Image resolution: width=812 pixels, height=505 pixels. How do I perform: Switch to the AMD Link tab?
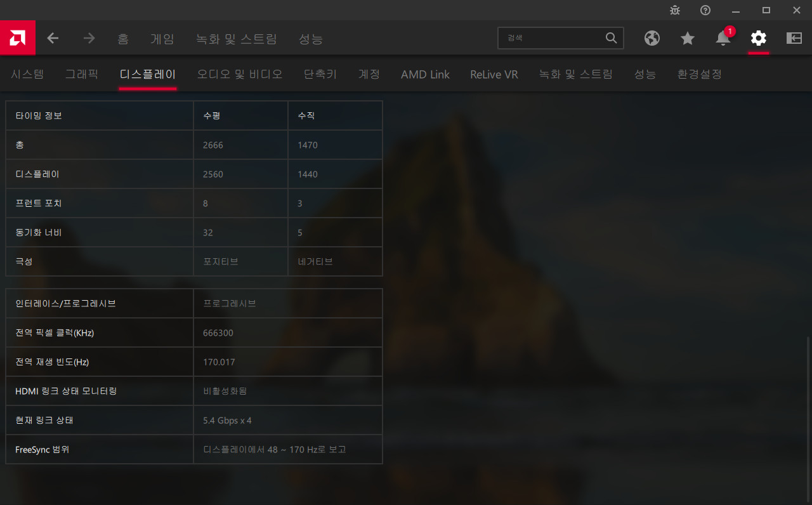click(x=425, y=74)
